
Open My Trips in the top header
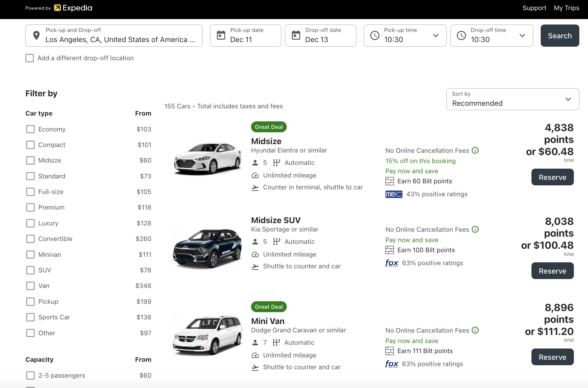tap(566, 8)
